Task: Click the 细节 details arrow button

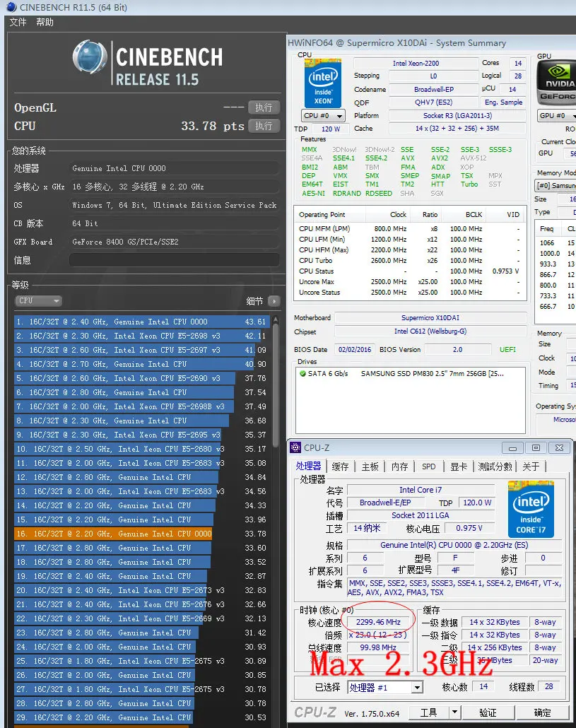Action: [x=274, y=301]
